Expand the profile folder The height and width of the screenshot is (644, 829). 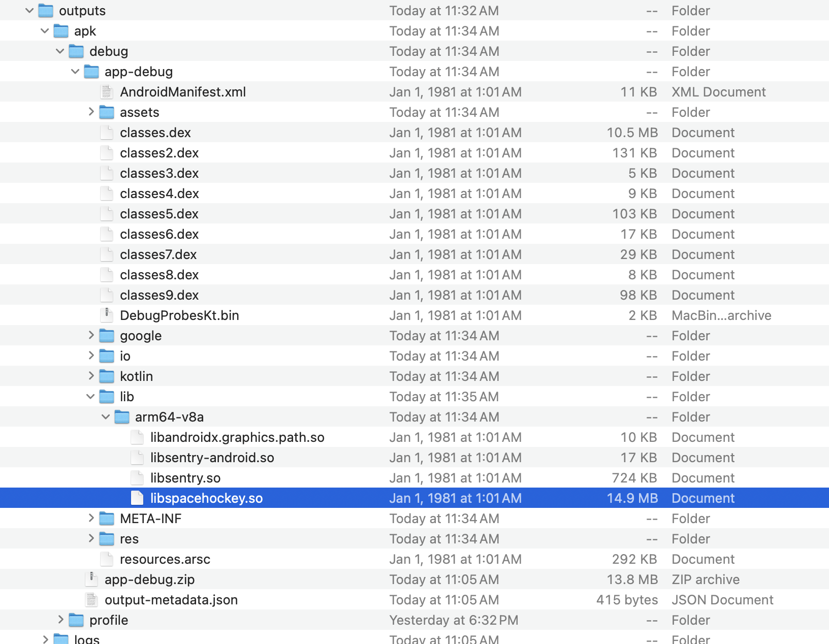[60, 620]
